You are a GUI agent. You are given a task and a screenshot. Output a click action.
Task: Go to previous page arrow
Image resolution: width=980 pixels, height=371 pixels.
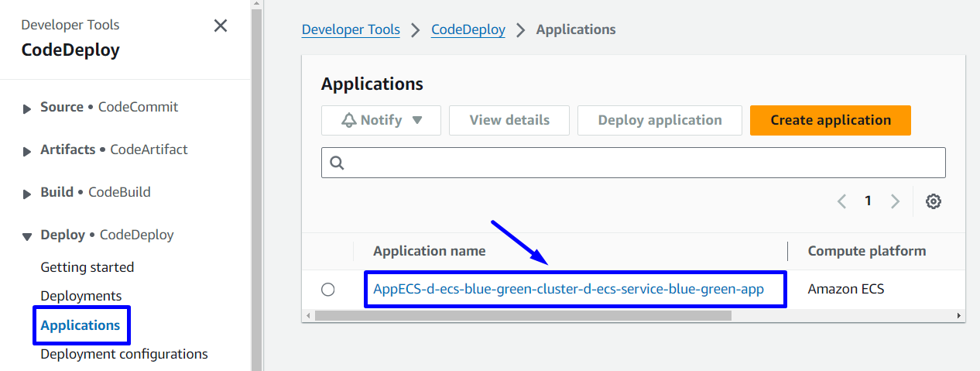coord(841,201)
